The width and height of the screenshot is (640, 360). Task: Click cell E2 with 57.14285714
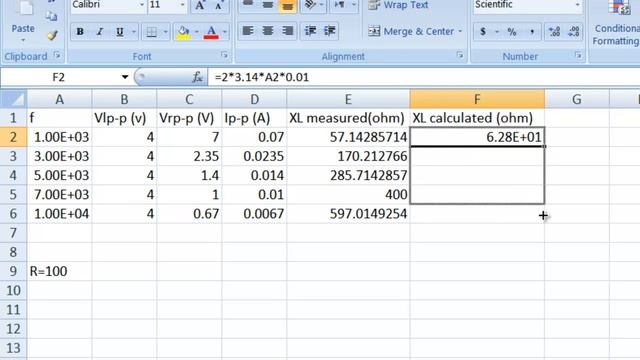pos(348,137)
